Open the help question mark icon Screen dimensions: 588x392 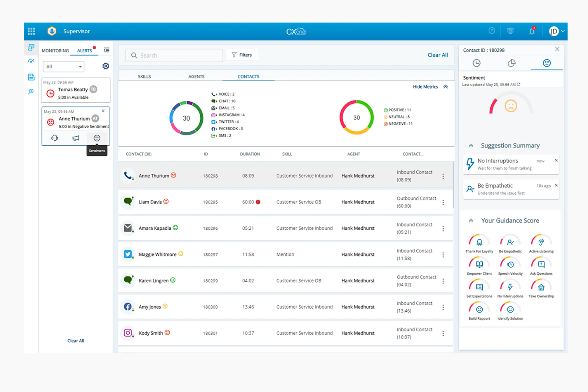pos(492,31)
